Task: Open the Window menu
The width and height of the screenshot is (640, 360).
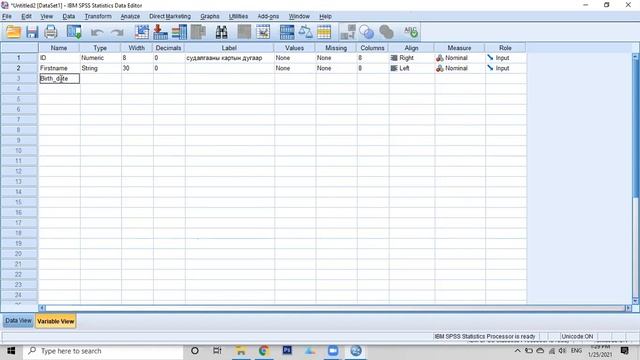Action: pos(299,16)
